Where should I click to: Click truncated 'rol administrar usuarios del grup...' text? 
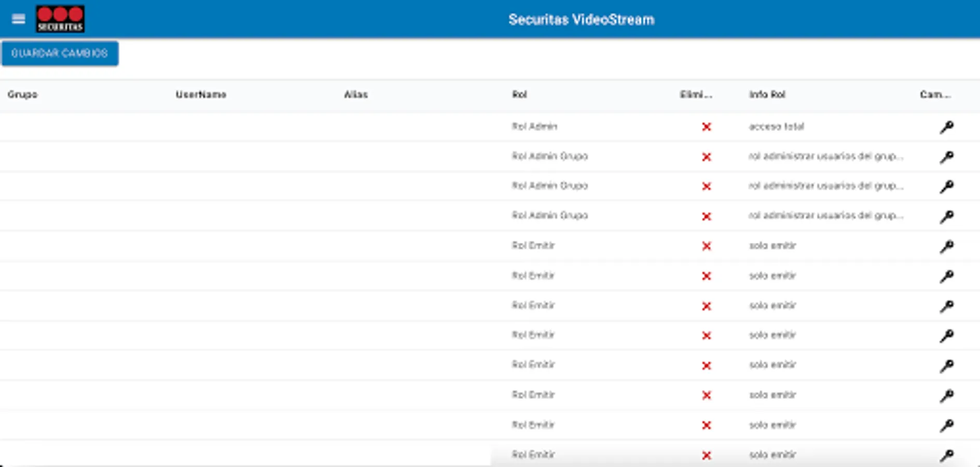[x=826, y=157]
